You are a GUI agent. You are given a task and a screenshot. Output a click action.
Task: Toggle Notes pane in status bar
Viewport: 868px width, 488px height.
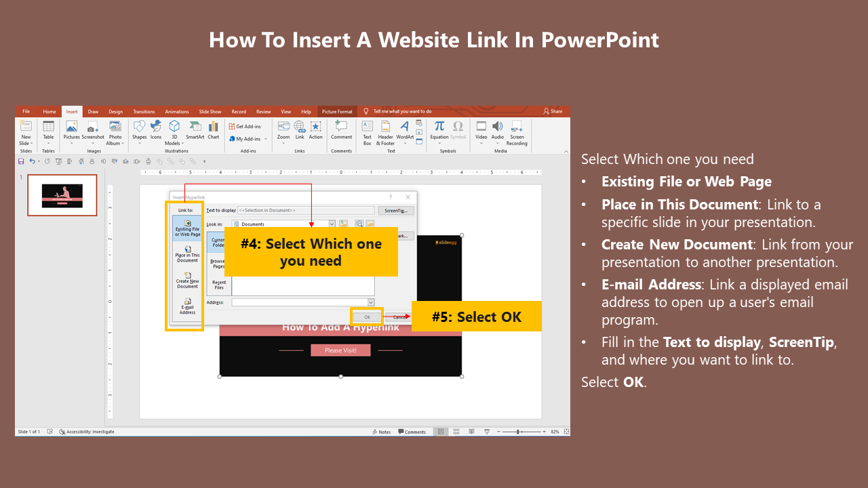[x=382, y=432]
